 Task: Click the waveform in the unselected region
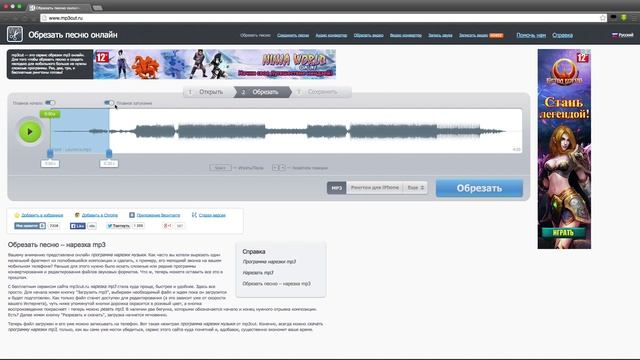pos(315,131)
